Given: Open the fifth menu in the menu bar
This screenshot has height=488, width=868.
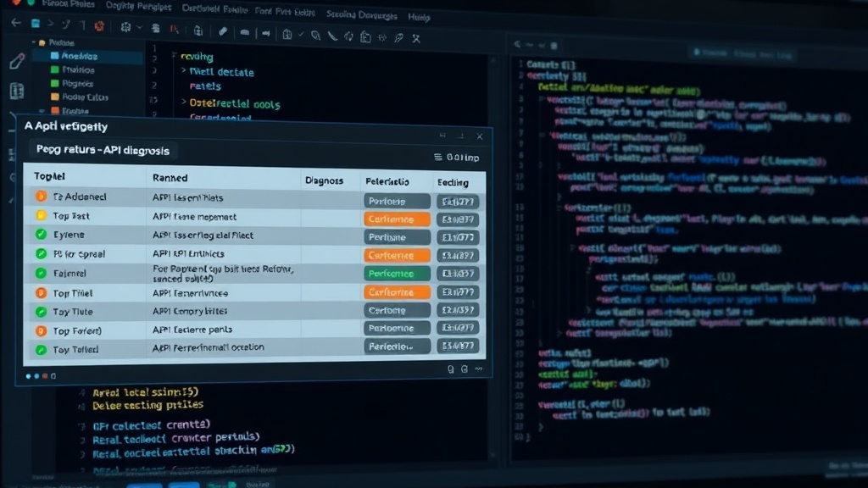Looking at the screenshot, I should pyautogui.click(x=361, y=15).
